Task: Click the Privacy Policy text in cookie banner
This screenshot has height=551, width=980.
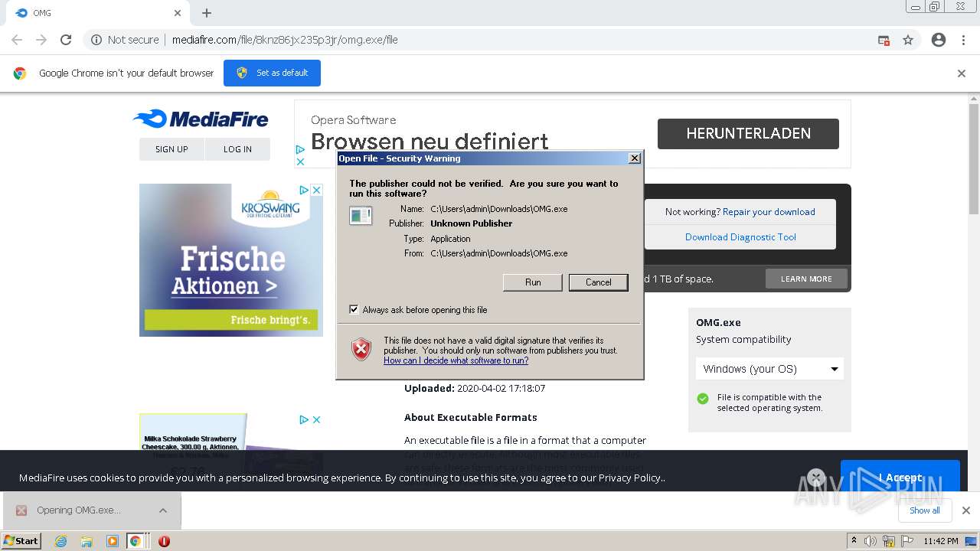Action: click(x=631, y=478)
